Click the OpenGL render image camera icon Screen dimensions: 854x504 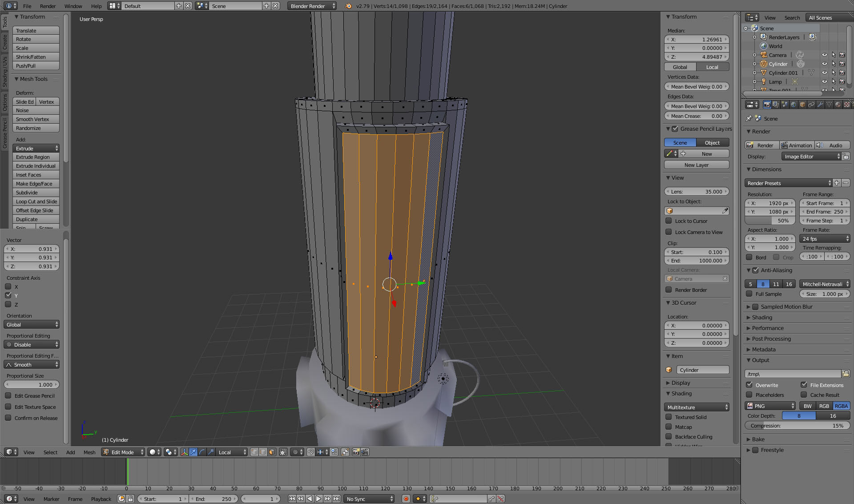pyautogui.click(x=356, y=452)
